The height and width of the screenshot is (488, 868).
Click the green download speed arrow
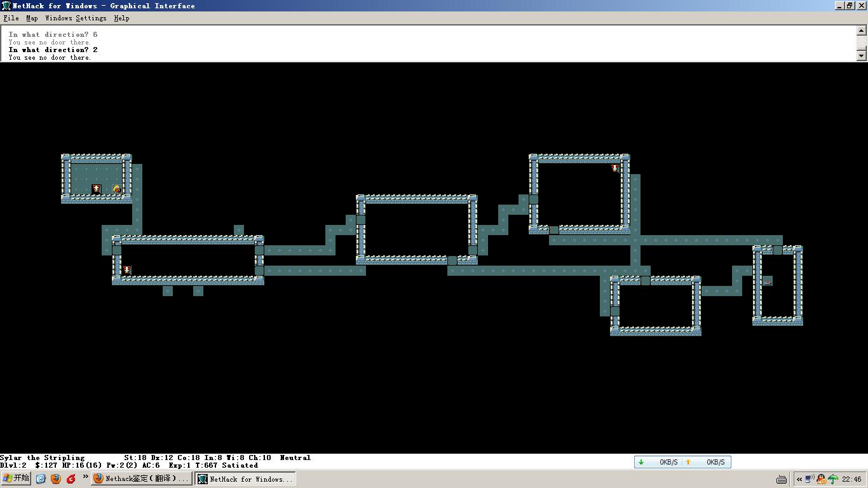641,462
